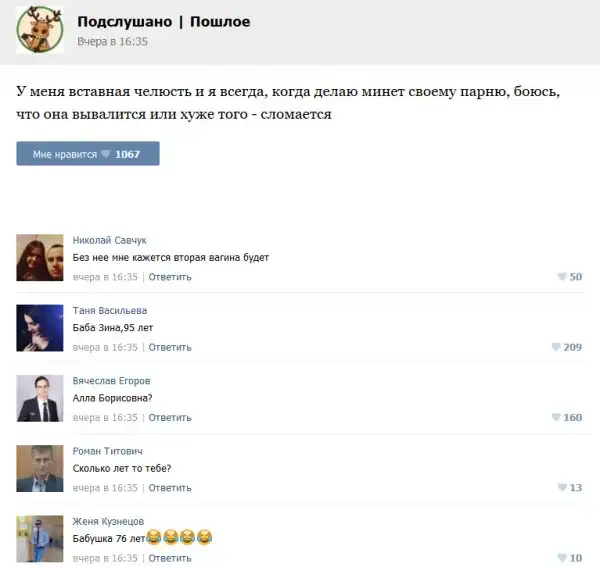Click Ответить under Сколько лет то тебе

click(170, 488)
